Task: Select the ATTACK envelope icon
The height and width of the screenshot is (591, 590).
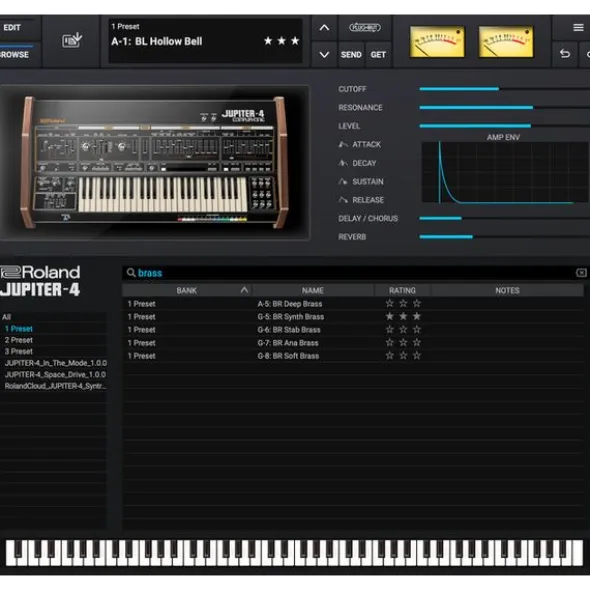Action: click(343, 144)
